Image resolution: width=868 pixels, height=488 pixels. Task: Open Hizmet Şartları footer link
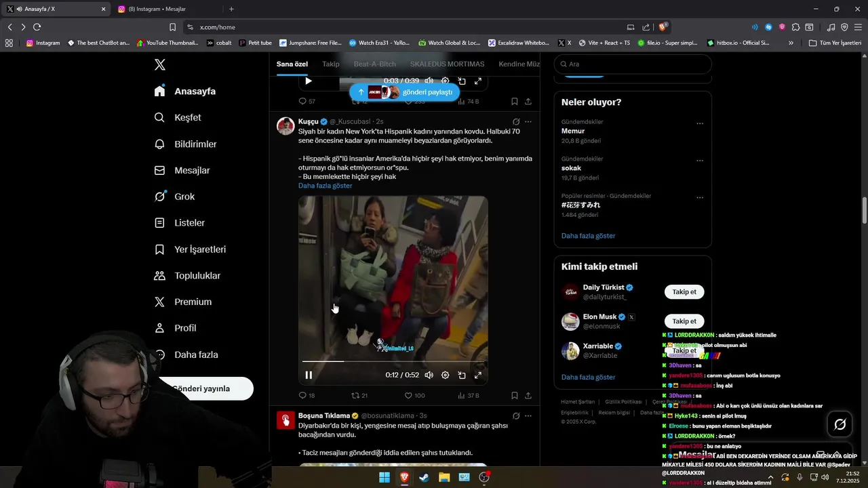(x=578, y=402)
